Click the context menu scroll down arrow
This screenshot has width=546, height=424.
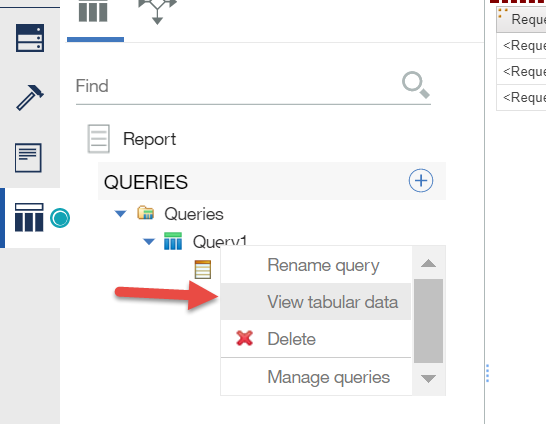pos(428,378)
